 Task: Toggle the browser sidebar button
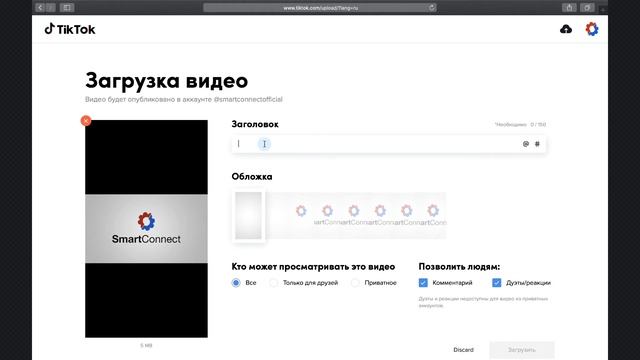(67, 7)
